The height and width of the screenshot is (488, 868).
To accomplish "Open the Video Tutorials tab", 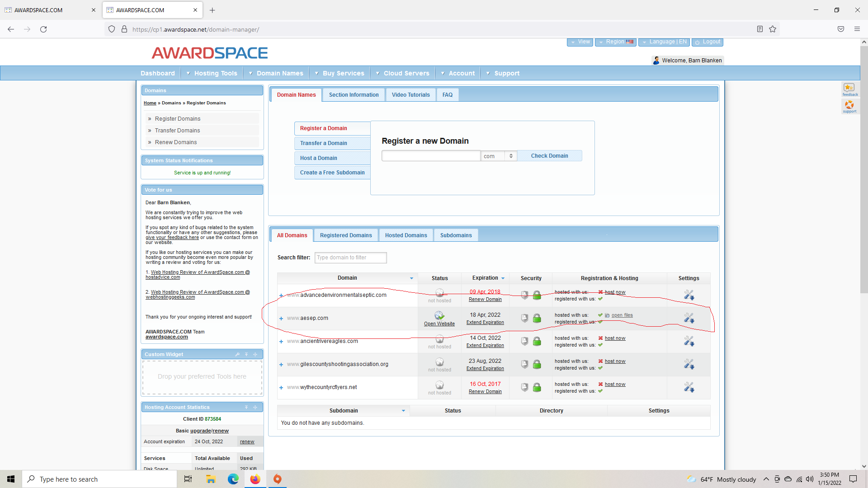I will (x=410, y=95).
